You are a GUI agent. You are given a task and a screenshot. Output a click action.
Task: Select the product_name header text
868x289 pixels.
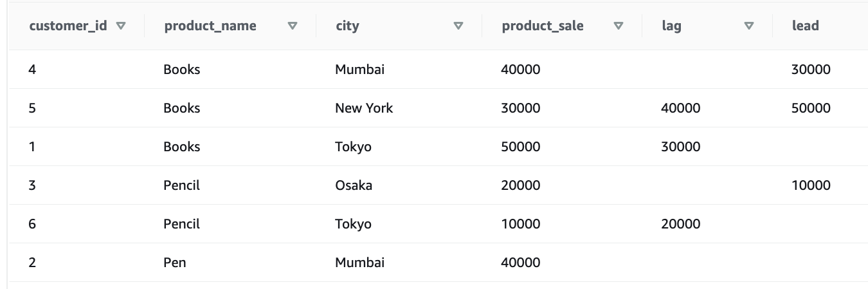210,26
